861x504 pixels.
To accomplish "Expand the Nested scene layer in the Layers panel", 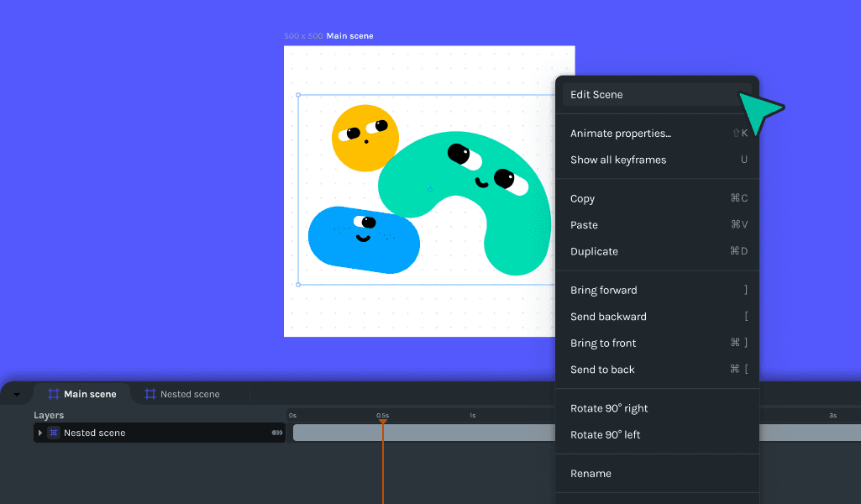I will click(39, 433).
